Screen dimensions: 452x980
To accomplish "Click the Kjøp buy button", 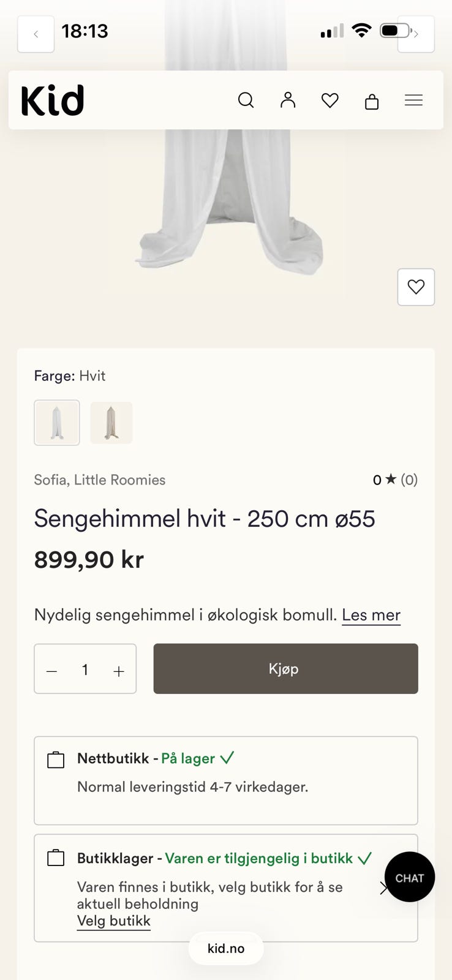I will (x=285, y=669).
